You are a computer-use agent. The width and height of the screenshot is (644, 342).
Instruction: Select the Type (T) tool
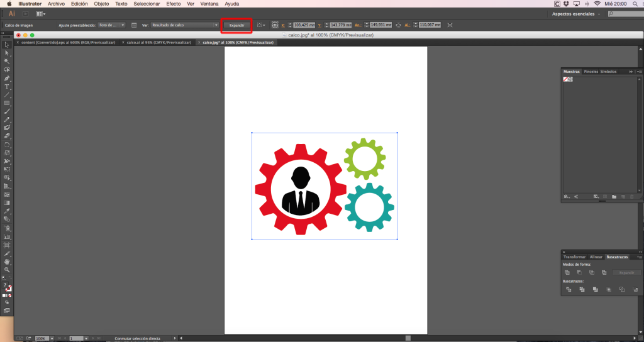tap(7, 86)
